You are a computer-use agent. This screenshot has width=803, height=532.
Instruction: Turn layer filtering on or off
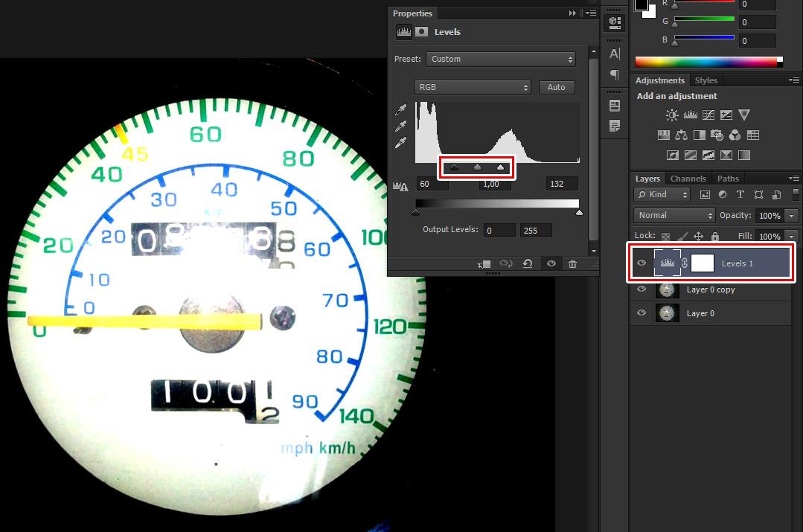pos(796,195)
